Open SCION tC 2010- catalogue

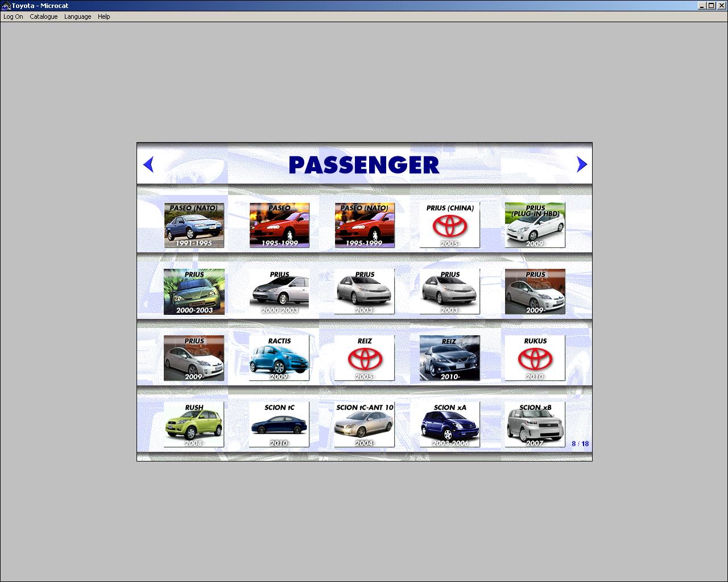(279, 425)
